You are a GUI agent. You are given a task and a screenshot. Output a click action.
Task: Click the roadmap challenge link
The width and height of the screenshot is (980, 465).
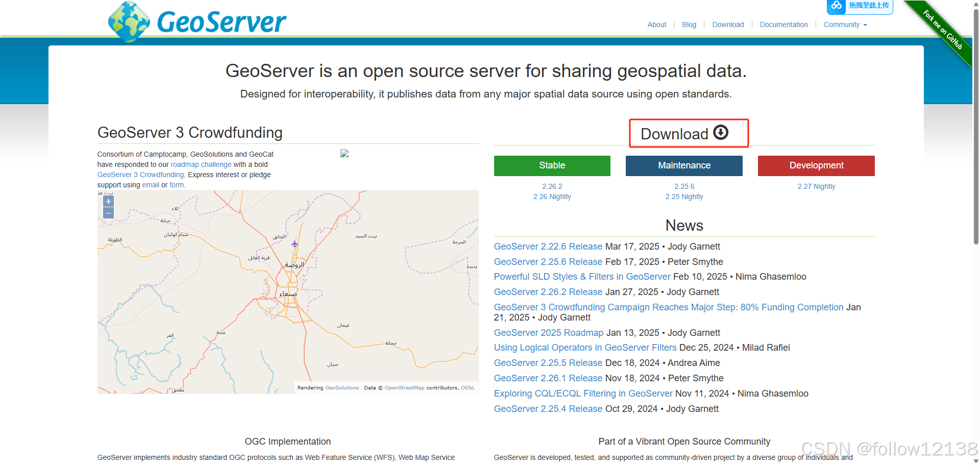201,164
